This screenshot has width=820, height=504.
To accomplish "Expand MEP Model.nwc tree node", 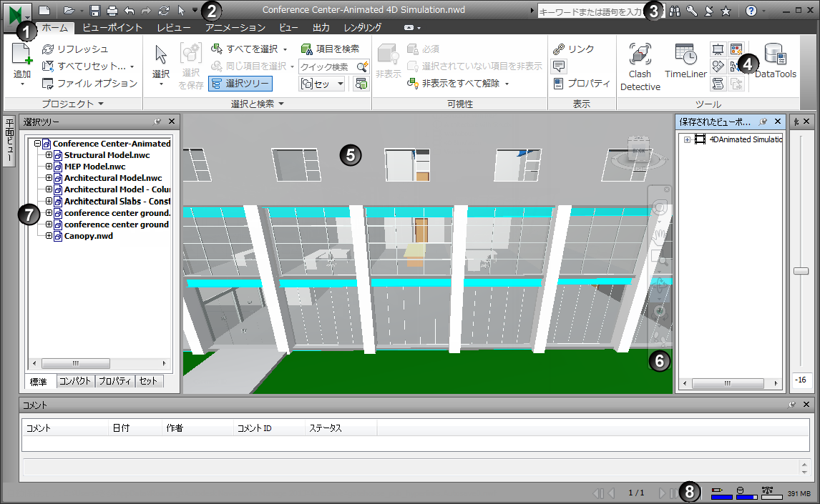I will [x=49, y=166].
